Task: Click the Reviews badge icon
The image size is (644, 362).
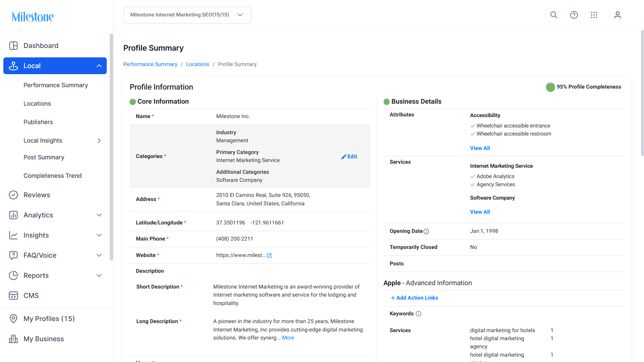Action: coord(13,195)
